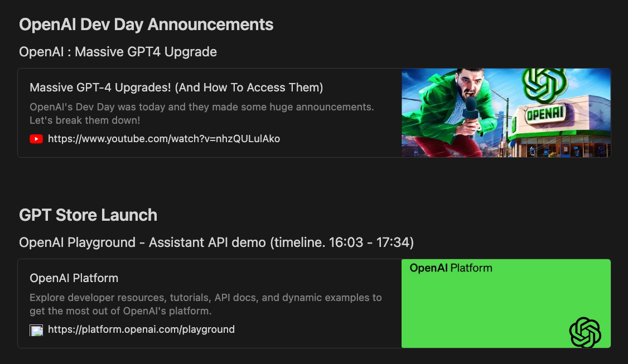Click the green OpenAI Platform preview image
628x364 pixels.
click(x=506, y=303)
